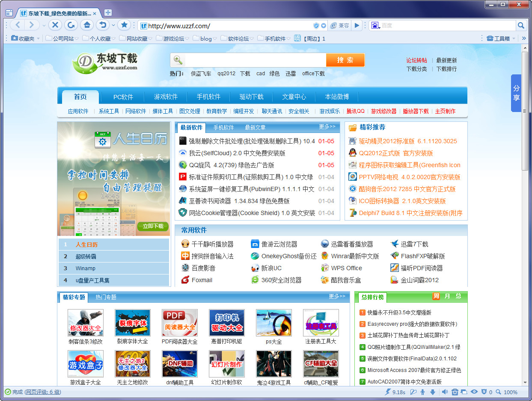Open the search engine selector paw icon
The width and height of the screenshot is (532, 401).
pyautogui.click(x=375, y=26)
